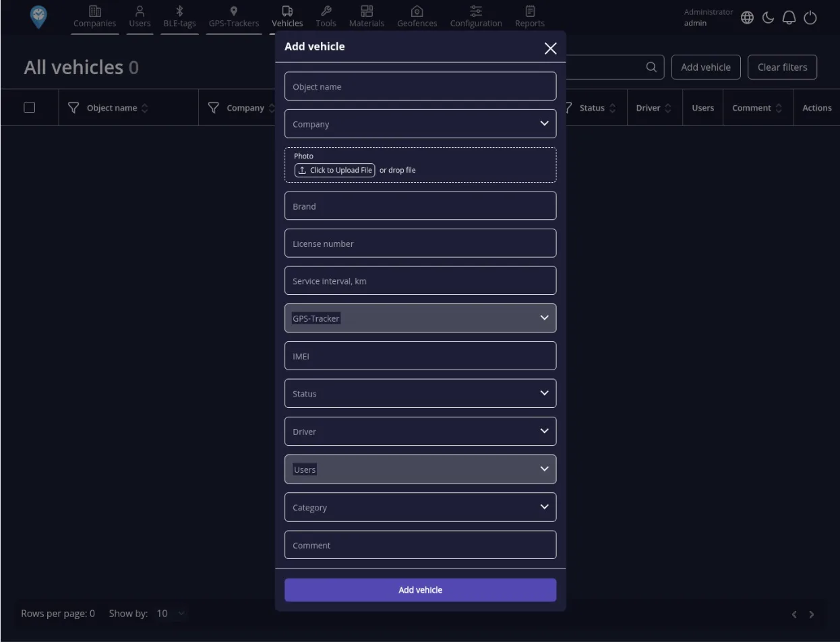840x642 pixels.
Task: Click the search magnifier icon
Action: 651,67
